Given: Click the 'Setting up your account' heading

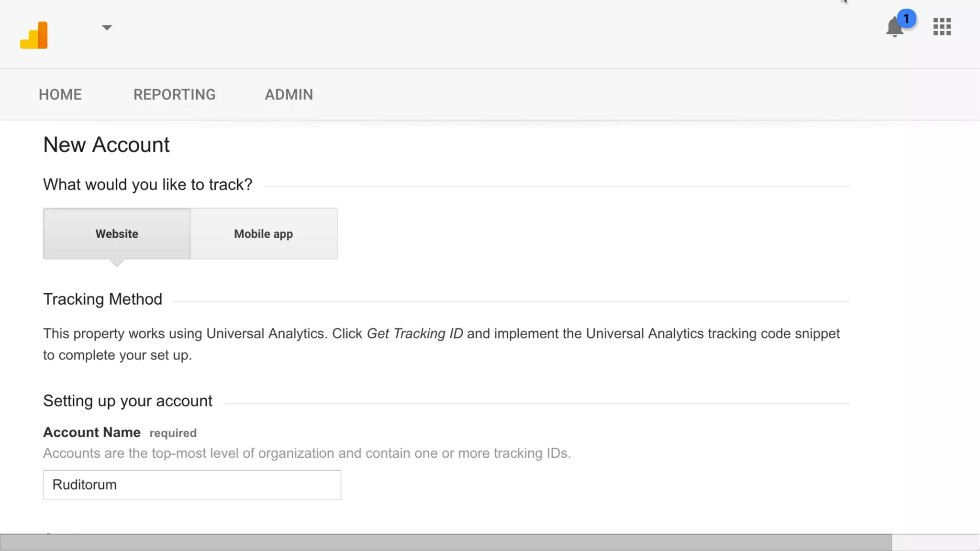Looking at the screenshot, I should pos(128,401).
